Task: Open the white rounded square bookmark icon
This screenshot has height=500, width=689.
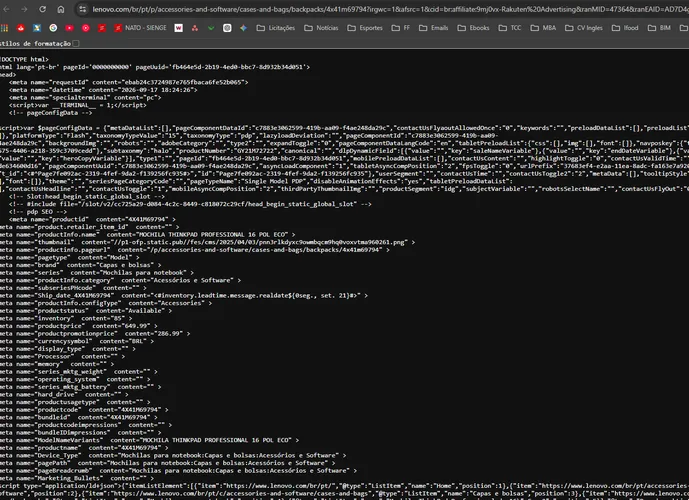Action: click(227, 28)
